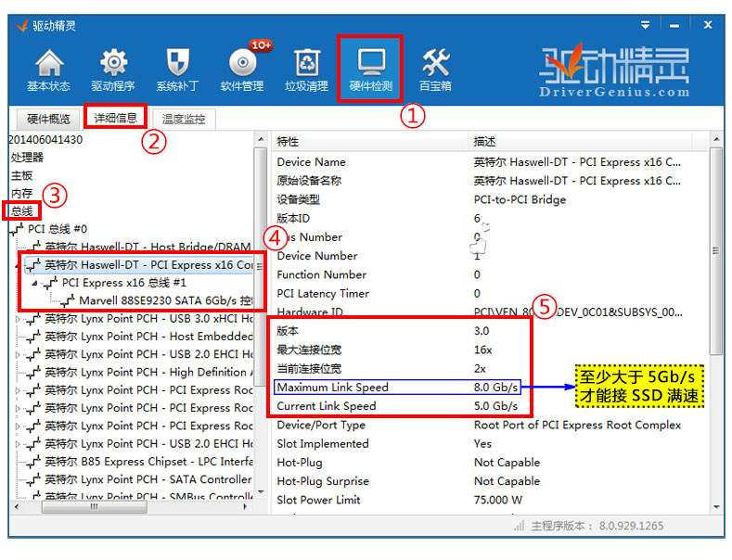
Task: Select Lynx Point PCH Host Embedded item
Action: coord(148,337)
